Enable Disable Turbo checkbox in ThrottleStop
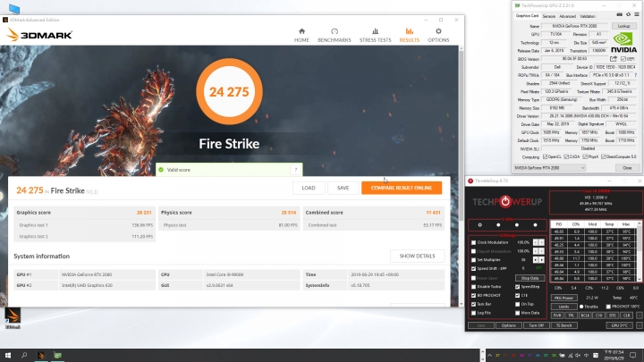The width and height of the screenshot is (644, 362). (473, 287)
